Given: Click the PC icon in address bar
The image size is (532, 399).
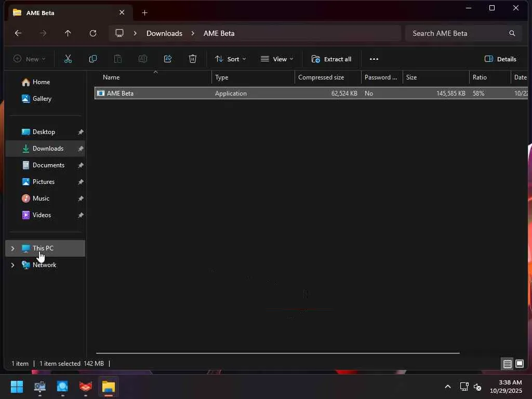Looking at the screenshot, I should [119, 33].
